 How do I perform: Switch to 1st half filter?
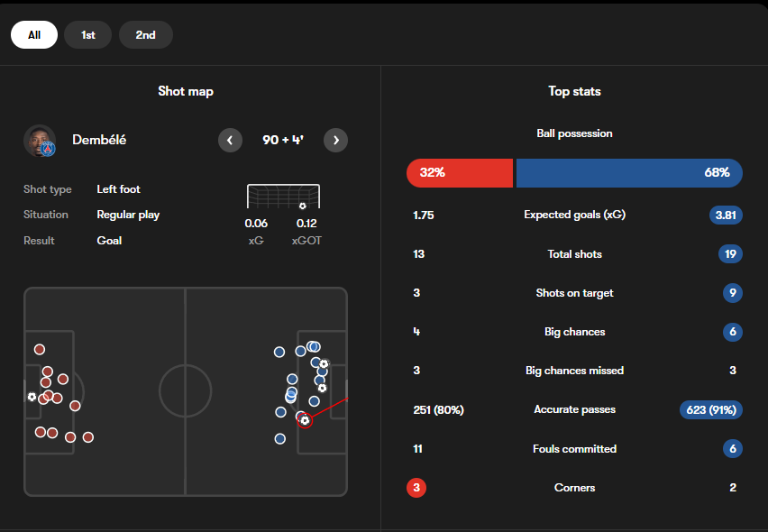pos(88,35)
